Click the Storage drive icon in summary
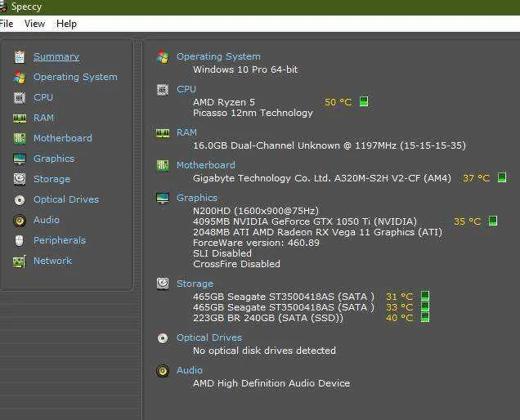 point(163,284)
